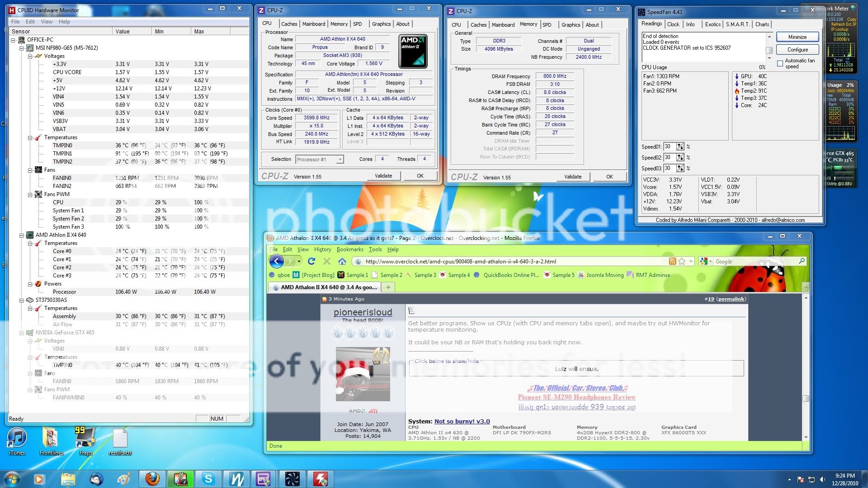868x488 pixels.
Task: Click Firefox page vertical scrollbar thumb
Action: point(805,399)
